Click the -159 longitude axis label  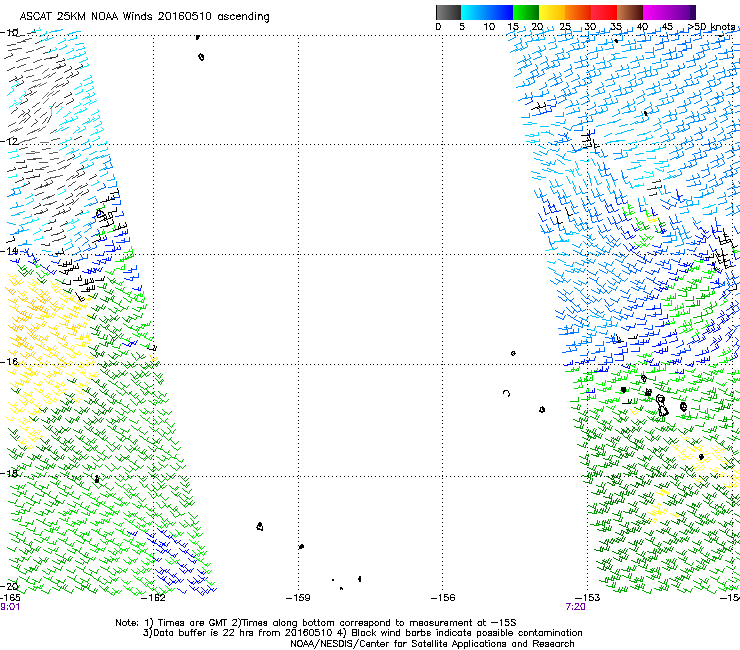298,598
